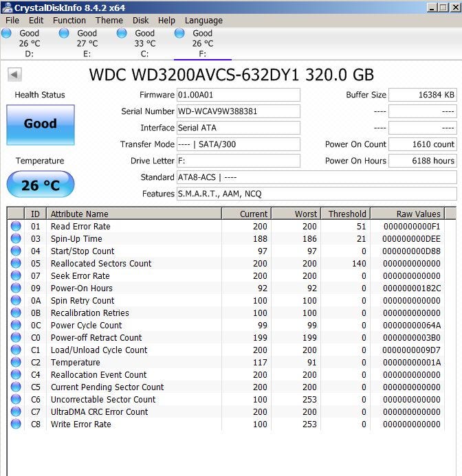Click status orb for Power-off Retract Count
Image resolution: width=462 pixels, height=476 pixels.
(16, 337)
